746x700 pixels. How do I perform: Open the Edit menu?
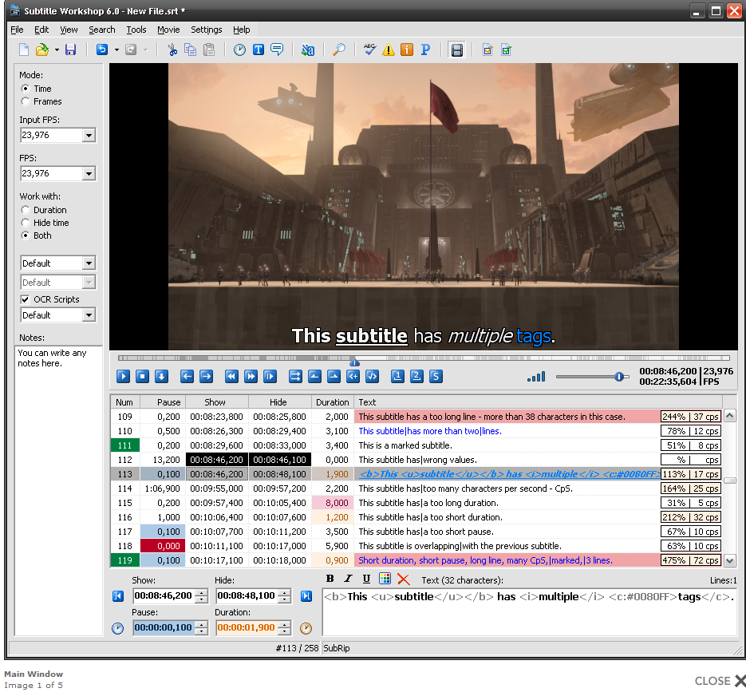coord(41,30)
